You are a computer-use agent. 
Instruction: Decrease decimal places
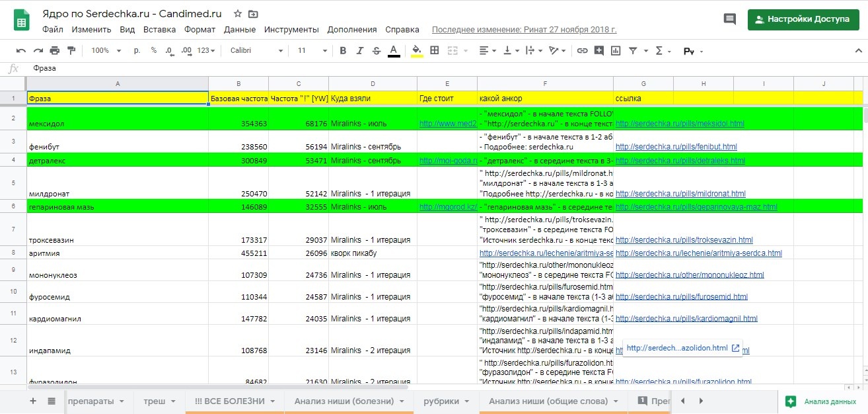pos(170,50)
